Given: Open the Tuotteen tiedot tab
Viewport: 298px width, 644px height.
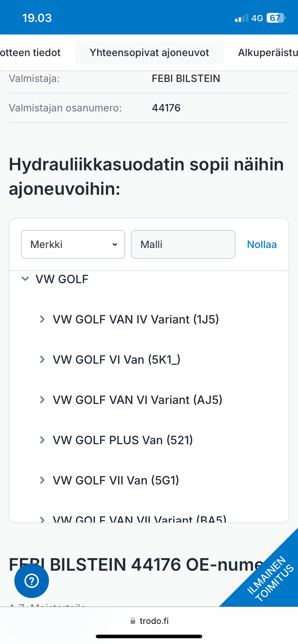Looking at the screenshot, I should coord(31,53).
